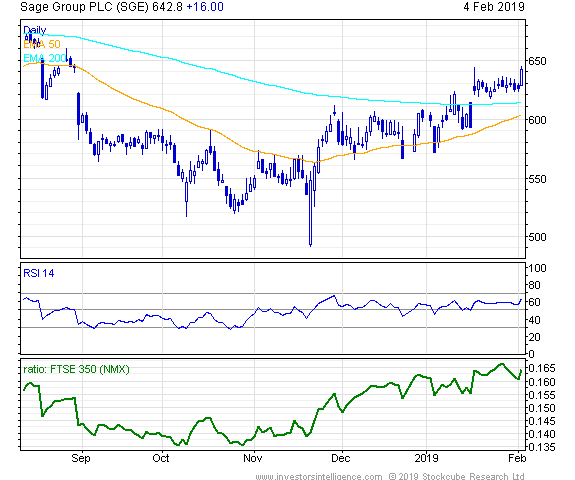The width and height of the screenshot is (575, 480).
Task: Click the '2019' time axis label
Action: 426,458
